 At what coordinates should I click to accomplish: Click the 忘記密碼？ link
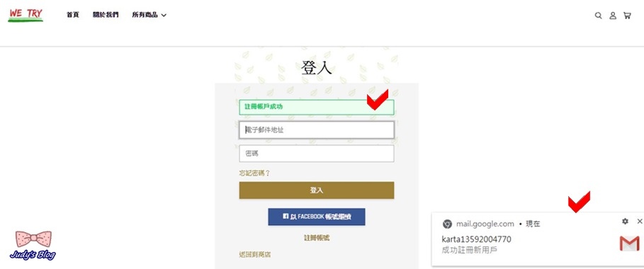click(254, 173)
